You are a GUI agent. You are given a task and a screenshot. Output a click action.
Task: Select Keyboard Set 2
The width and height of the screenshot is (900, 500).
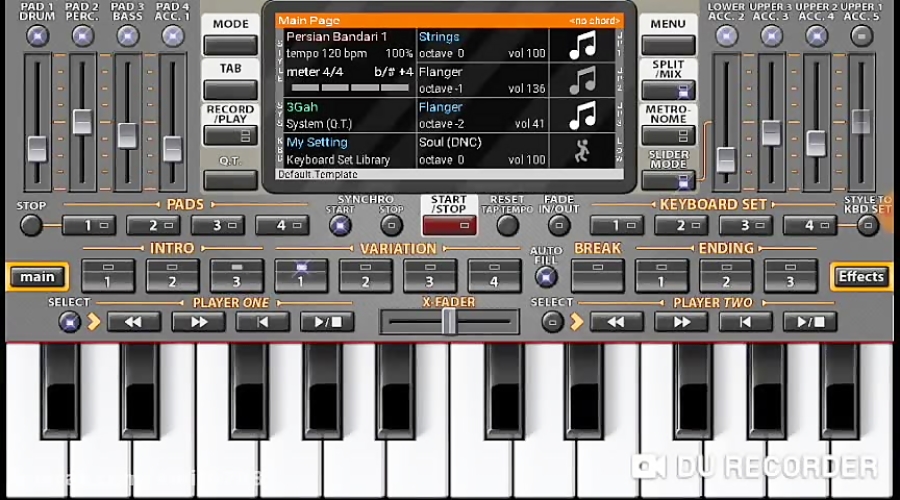pyautogui.click(x=681, y=226)
